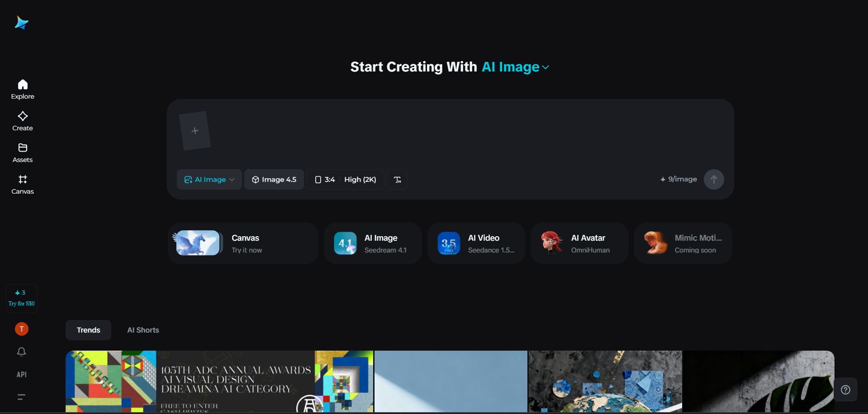
Task: Click the text style tool icon
Action: (x=397, y=180)
